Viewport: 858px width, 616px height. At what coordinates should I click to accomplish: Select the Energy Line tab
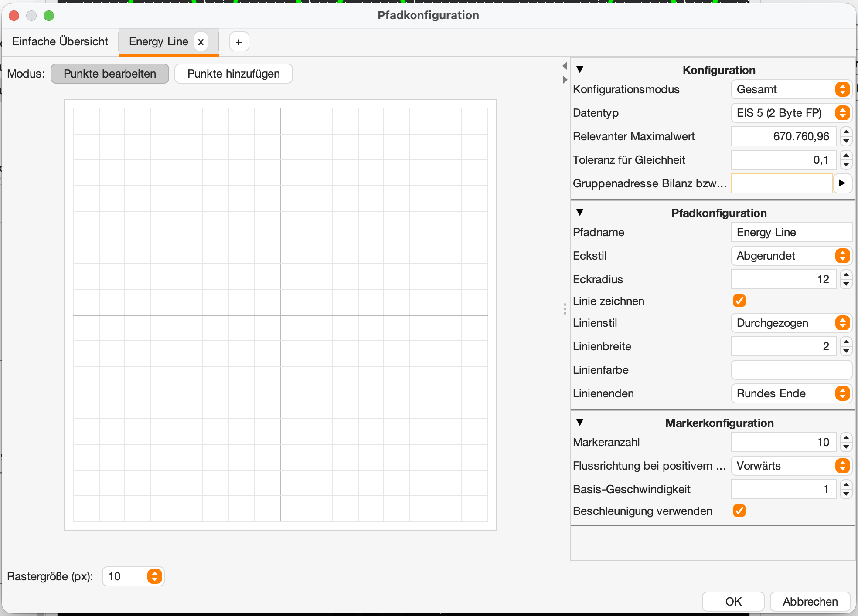[158, 41]
